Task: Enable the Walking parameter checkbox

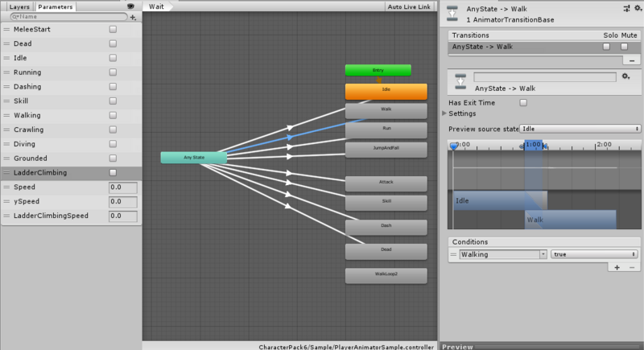Action: click(x=113, y=115)
